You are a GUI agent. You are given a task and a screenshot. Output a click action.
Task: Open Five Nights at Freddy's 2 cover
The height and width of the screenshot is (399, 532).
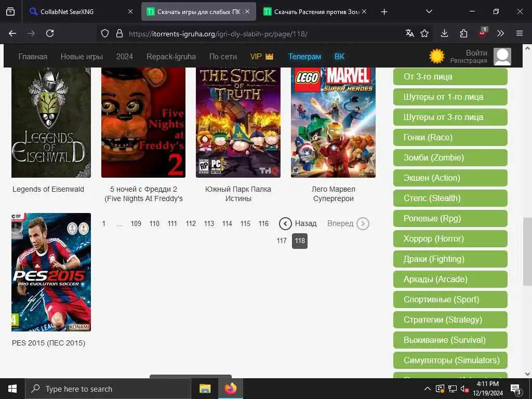143,122
